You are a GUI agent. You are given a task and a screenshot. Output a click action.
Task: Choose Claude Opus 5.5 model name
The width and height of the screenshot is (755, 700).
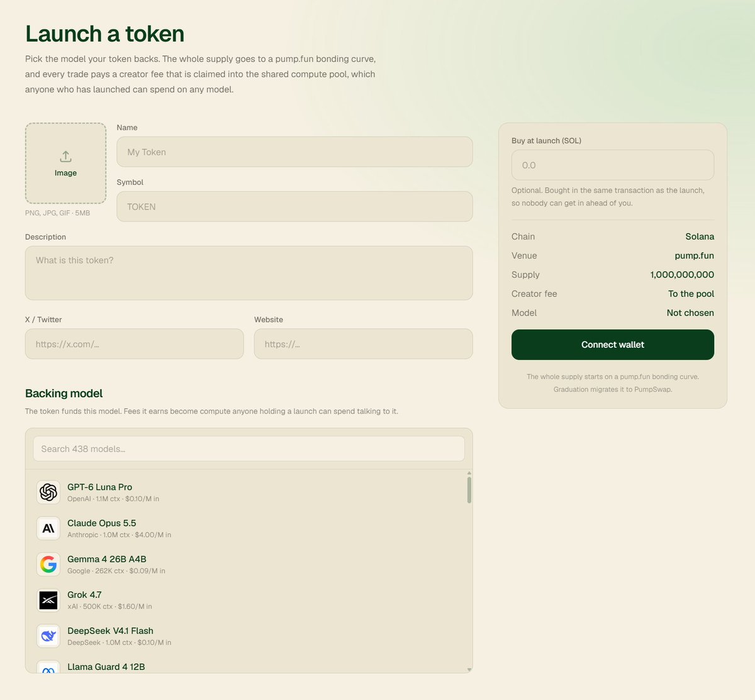click(101, 523)
